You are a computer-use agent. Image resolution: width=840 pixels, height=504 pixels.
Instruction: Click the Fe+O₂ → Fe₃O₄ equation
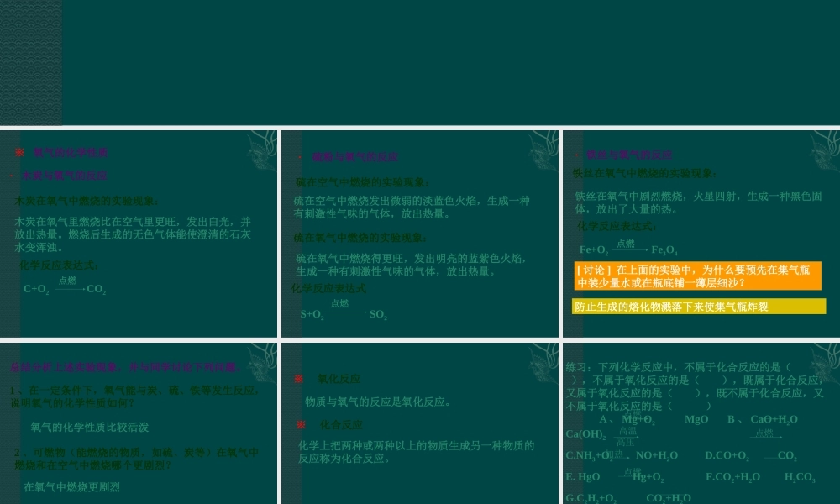(x=627, y=249)
